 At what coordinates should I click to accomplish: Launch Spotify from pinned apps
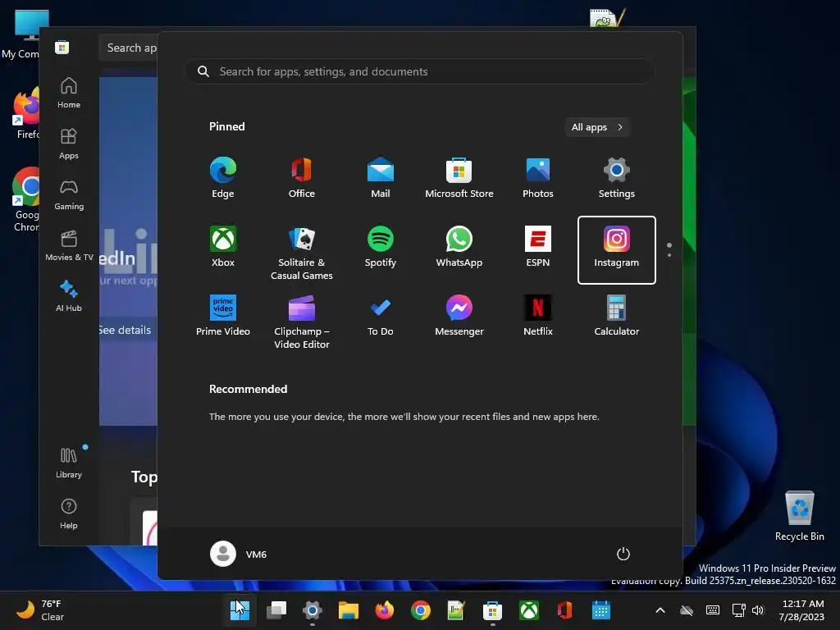(381, 247)
